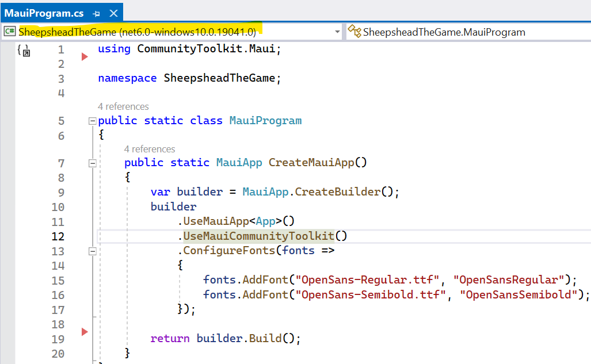This screenshot has width=591, height=364.
Task: Click the builder identifier on line 10
Action: tap(173, 206)
